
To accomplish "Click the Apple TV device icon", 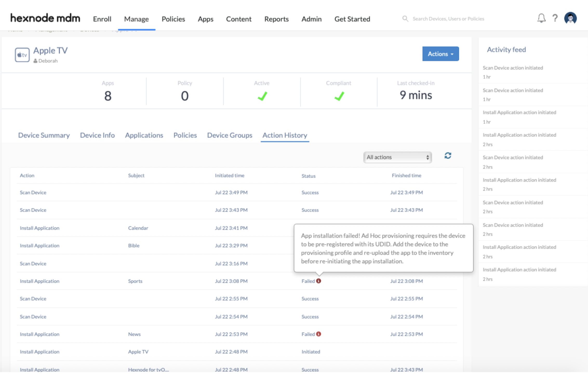I will [x=22, y=55].
